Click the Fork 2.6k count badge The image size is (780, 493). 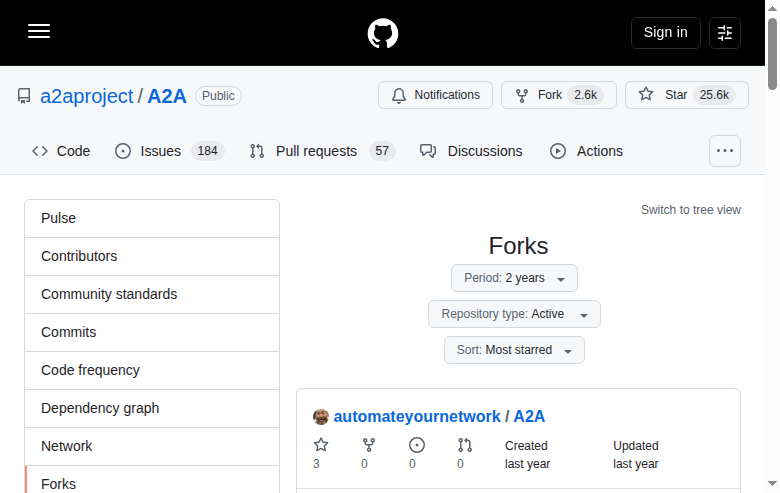coord(585,95)
